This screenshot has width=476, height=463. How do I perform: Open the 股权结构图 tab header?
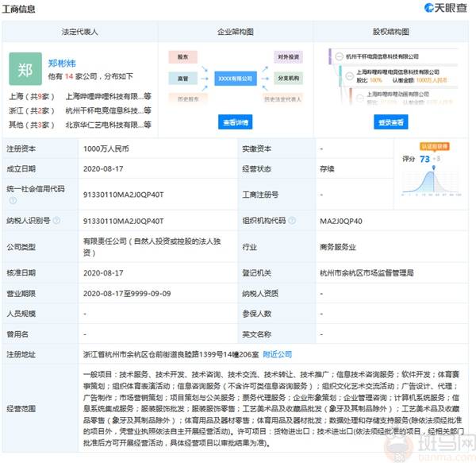pos(391,32)
